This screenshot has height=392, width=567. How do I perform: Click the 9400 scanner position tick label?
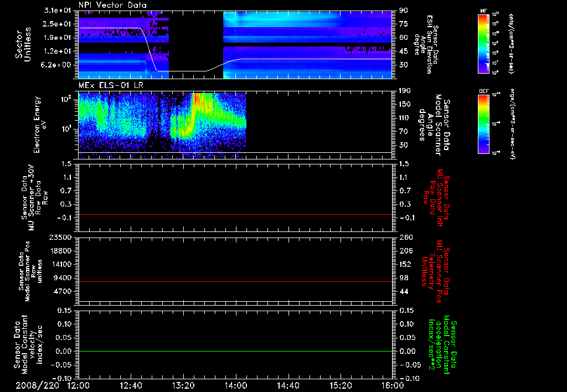click(62, 278)
